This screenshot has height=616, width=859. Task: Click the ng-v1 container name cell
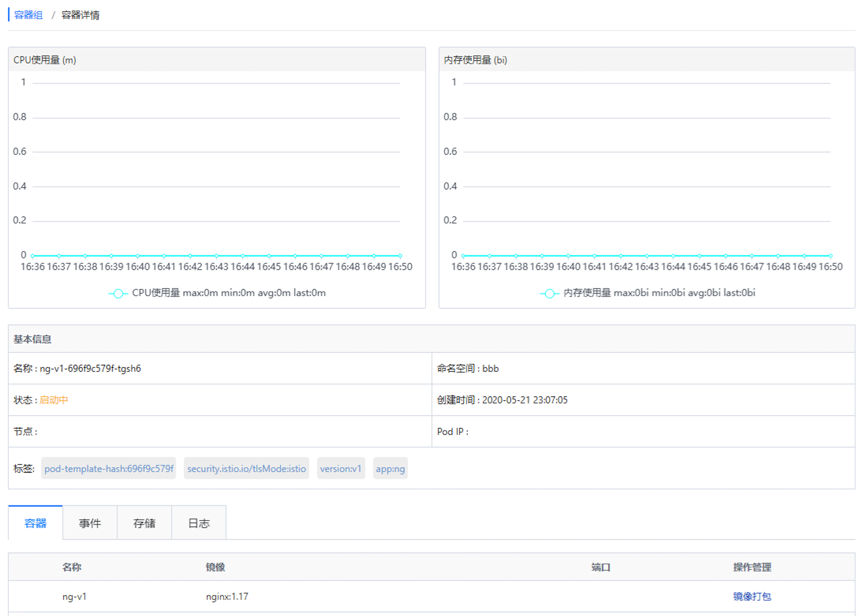pos(74,597)
